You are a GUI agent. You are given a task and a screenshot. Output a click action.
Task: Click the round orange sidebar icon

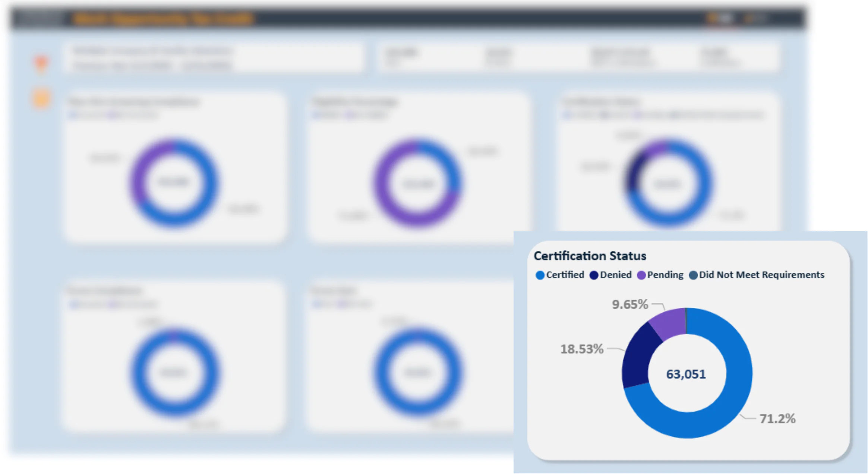tap(41, 98)
